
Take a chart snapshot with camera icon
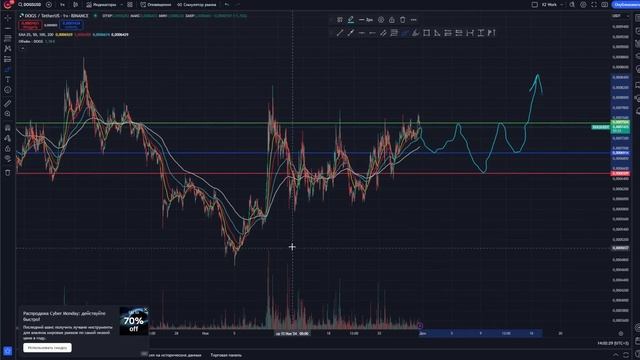pos(604,4)
